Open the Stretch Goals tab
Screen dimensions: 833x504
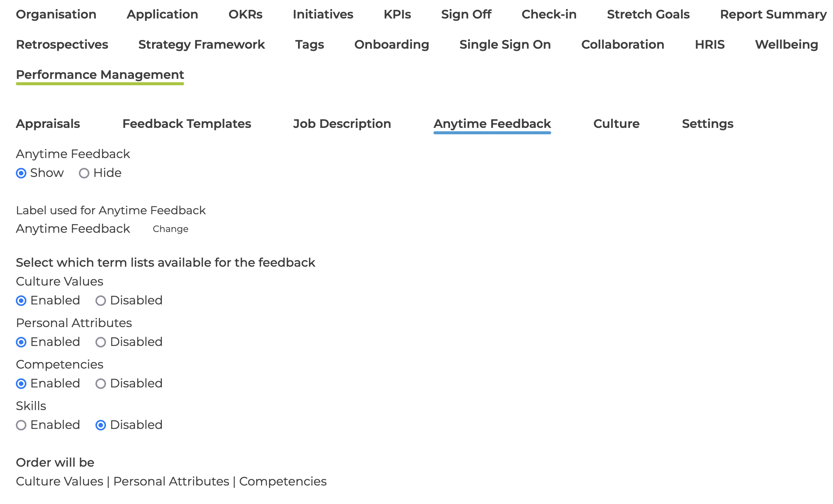point(649,14)
